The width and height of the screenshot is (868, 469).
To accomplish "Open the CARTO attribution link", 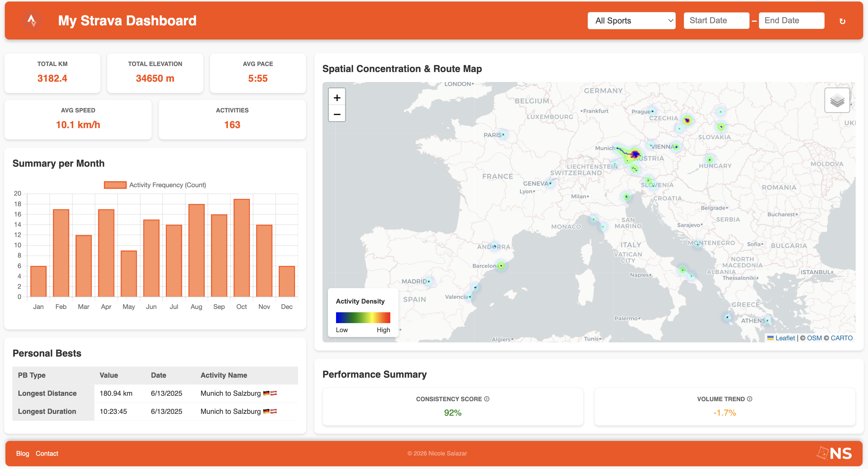I will 841,338.
